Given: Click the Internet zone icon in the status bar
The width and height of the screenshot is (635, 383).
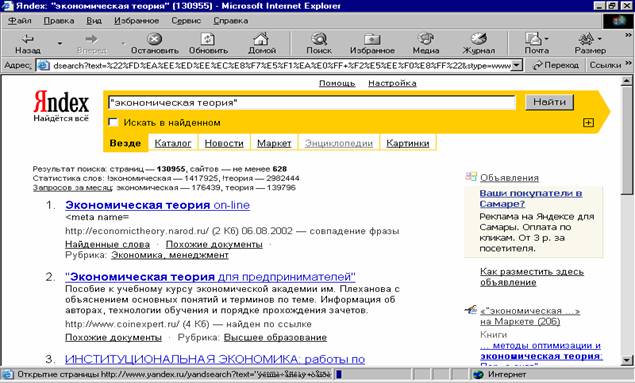Looking at the screenshot, I should 478,375.
